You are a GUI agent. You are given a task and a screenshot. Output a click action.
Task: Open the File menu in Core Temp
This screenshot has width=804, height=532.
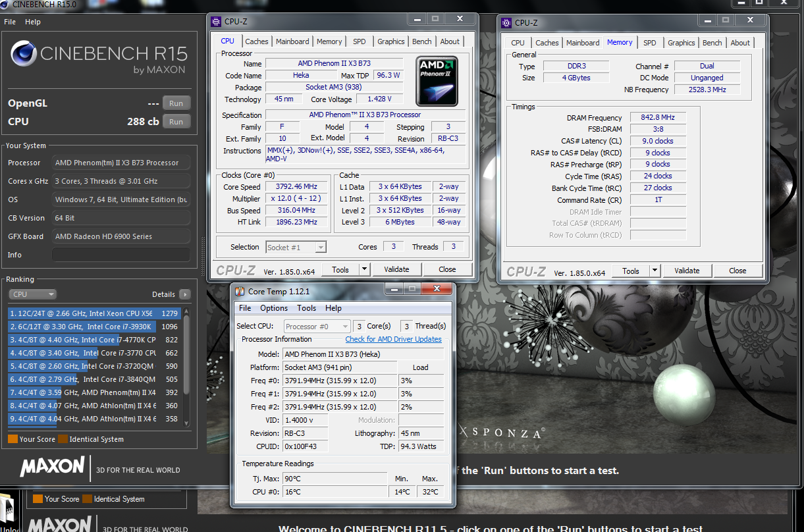[x=245, y=308]
